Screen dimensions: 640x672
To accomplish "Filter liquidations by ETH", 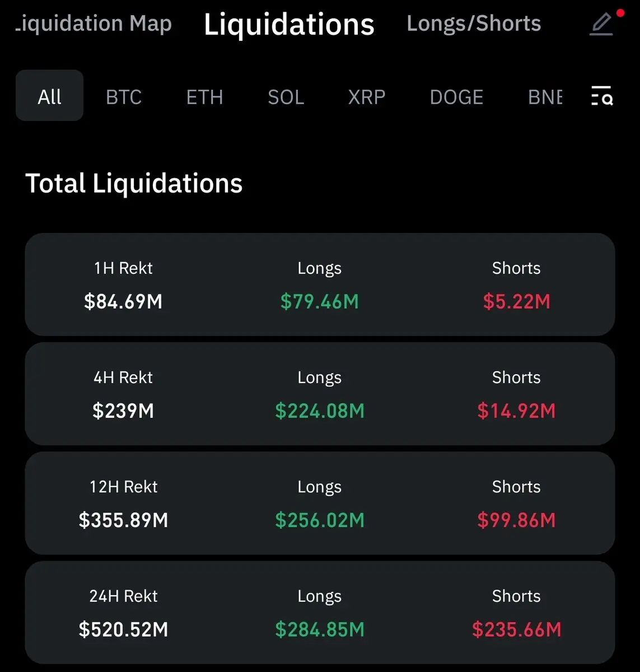I will pyautogui.click(x=204, y=97).
